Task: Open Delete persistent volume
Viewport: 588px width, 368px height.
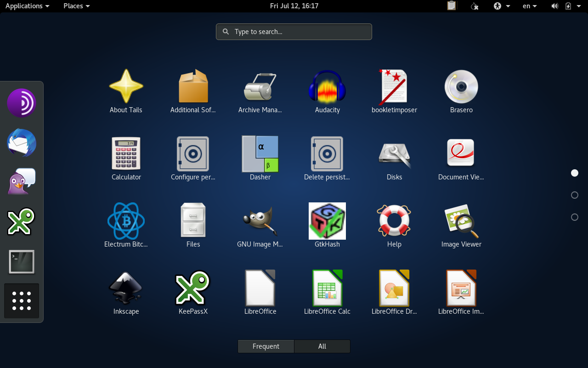Action: click(x=327, y=158)
